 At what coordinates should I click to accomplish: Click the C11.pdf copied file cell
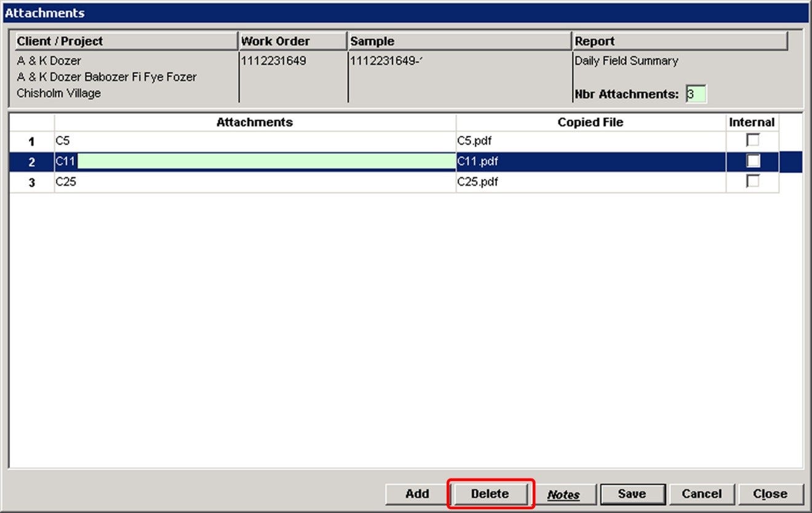591,162
